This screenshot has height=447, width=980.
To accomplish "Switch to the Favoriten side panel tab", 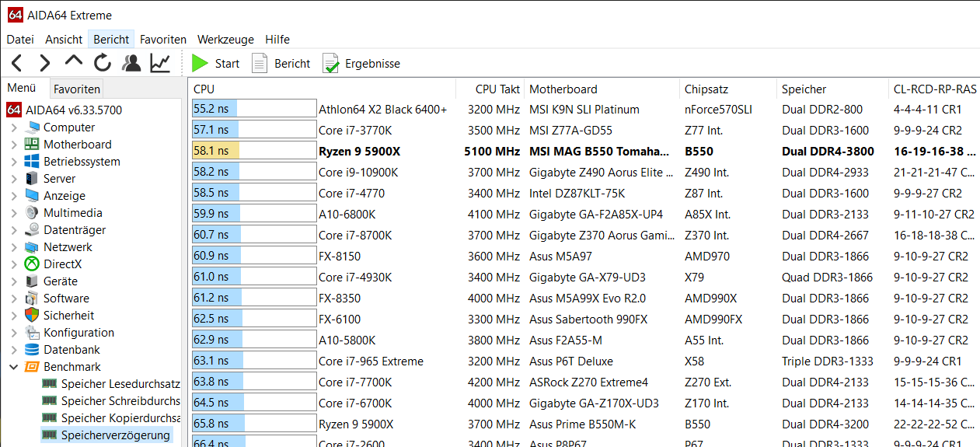I will click(x=77, y=89).
